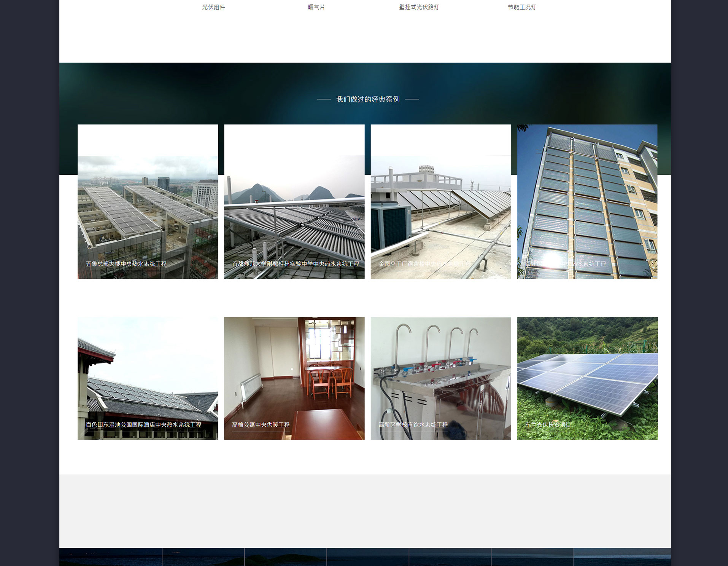Click the 暖气片 product label
The height and width of the screenshot is (566, 728).
pos(316,7)
